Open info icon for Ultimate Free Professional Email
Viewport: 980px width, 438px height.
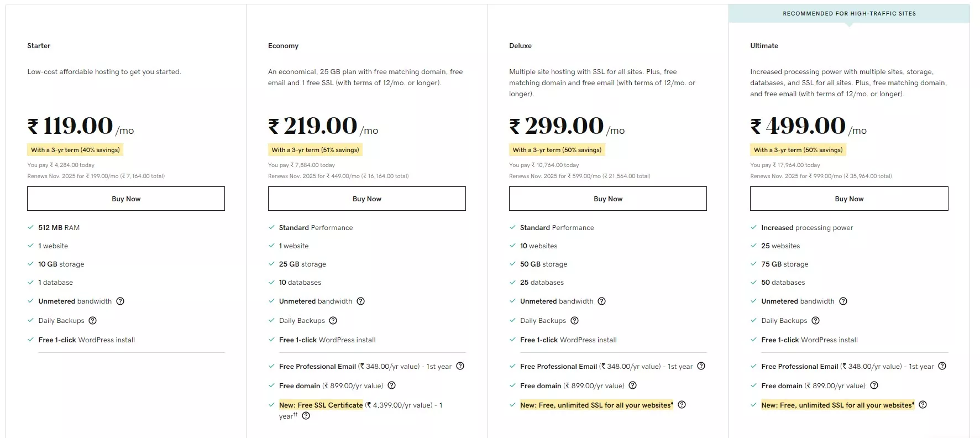coord(942,366)
